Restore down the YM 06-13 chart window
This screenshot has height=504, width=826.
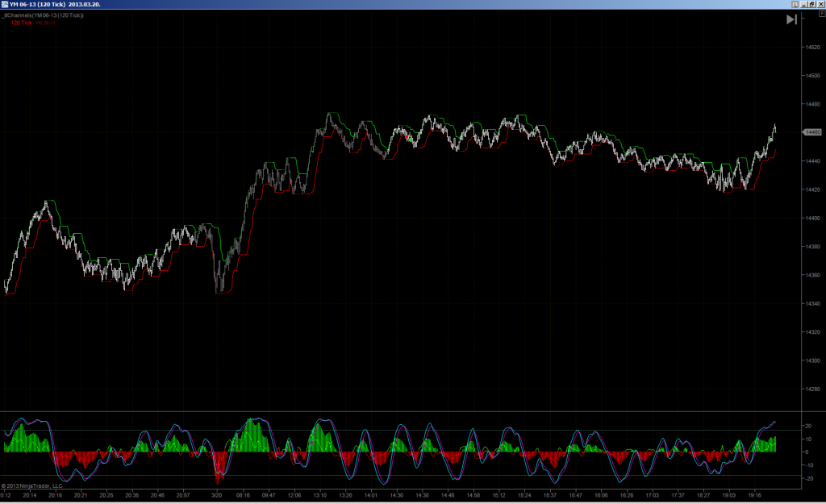click(x=811, y=4)
